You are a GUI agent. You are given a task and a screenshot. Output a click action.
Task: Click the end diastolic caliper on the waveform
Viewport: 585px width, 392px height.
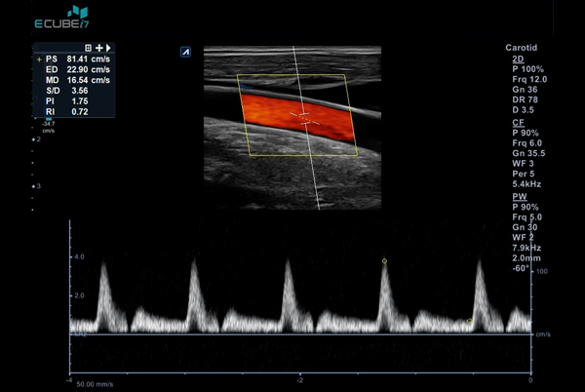coord(469,321)
